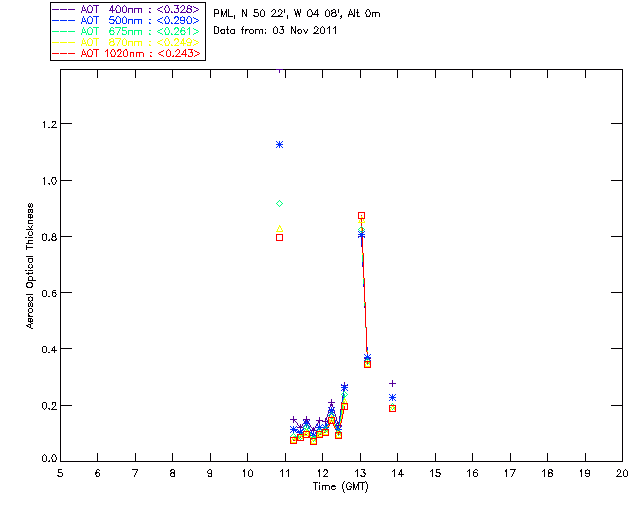Click the x-axis tick label 6
640x512 pixels.
click(x=98, y=473)
